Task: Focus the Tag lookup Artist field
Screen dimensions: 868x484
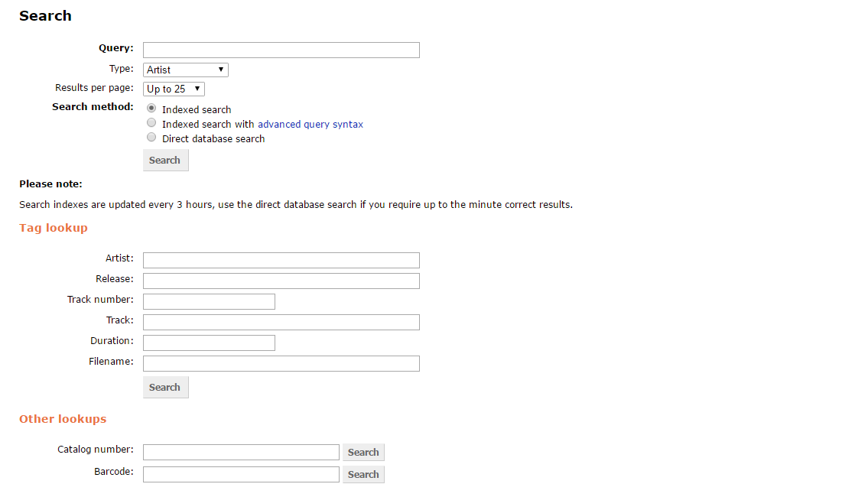Action: [x=281, y=260]
